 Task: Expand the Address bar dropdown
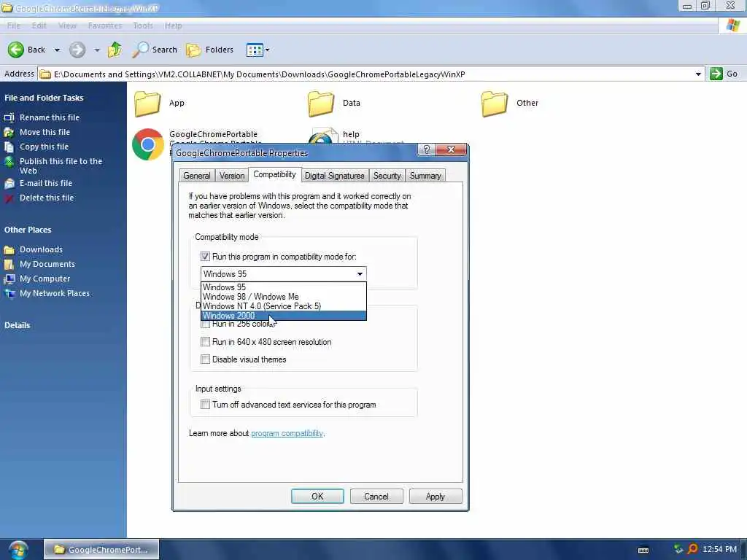coord(698,74)
